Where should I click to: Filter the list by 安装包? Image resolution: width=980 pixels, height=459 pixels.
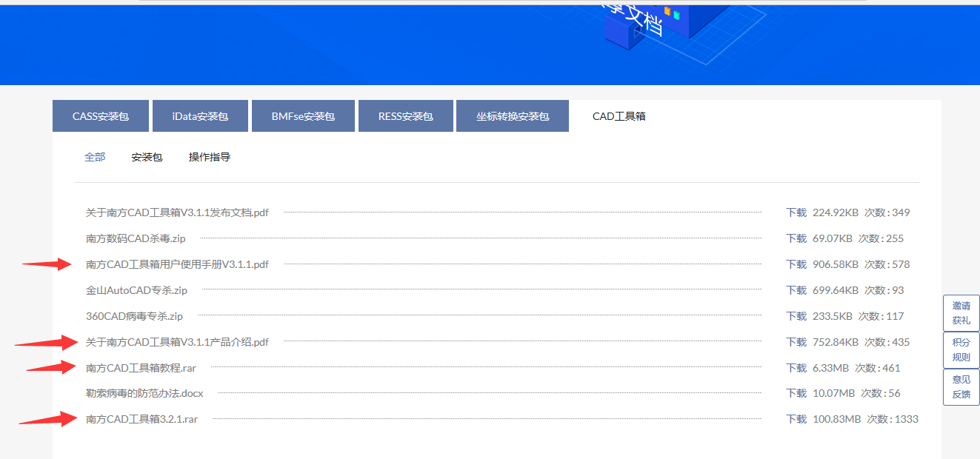click(x=147, y=157)
